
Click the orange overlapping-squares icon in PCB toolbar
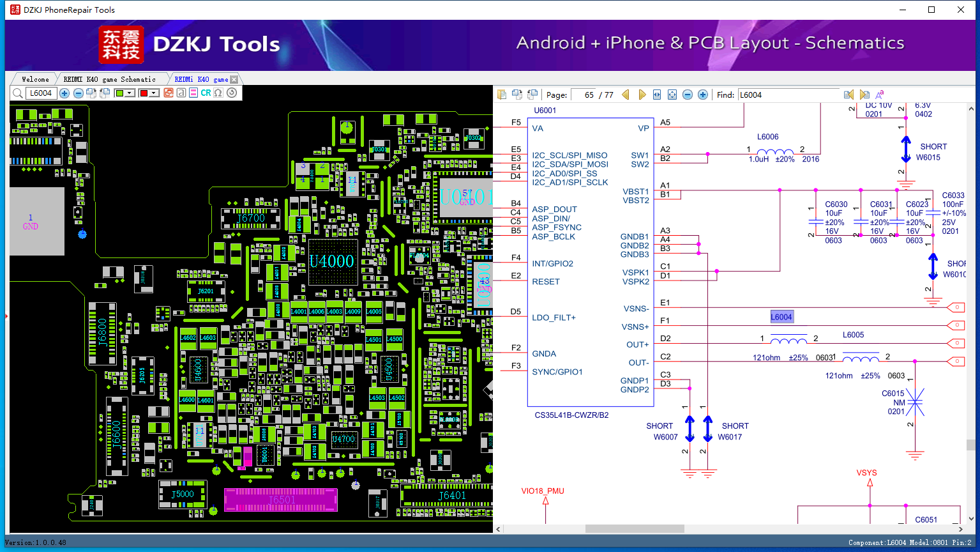click(169, 93)
